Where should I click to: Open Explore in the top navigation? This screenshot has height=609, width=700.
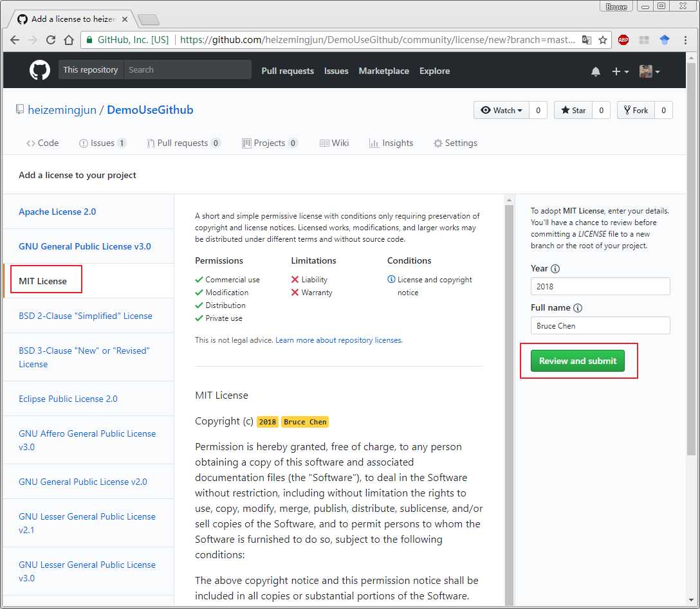click(x=434, y=71)
